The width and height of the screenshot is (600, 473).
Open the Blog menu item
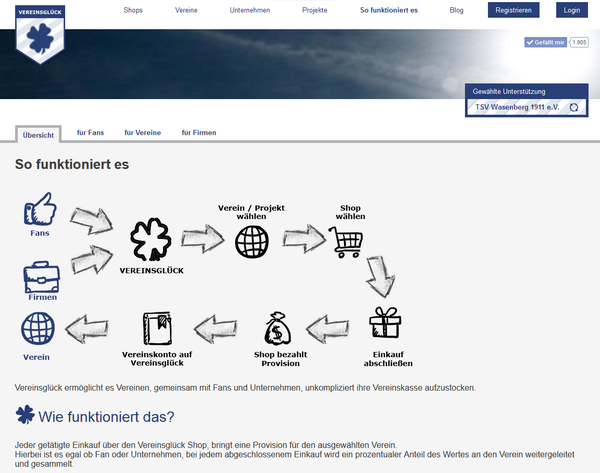(457, 10)
